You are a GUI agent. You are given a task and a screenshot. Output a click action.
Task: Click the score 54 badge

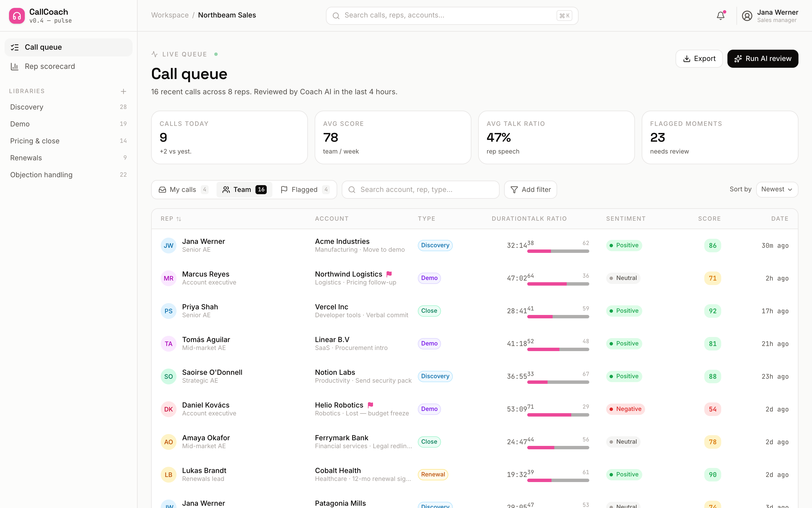(713, 409)
